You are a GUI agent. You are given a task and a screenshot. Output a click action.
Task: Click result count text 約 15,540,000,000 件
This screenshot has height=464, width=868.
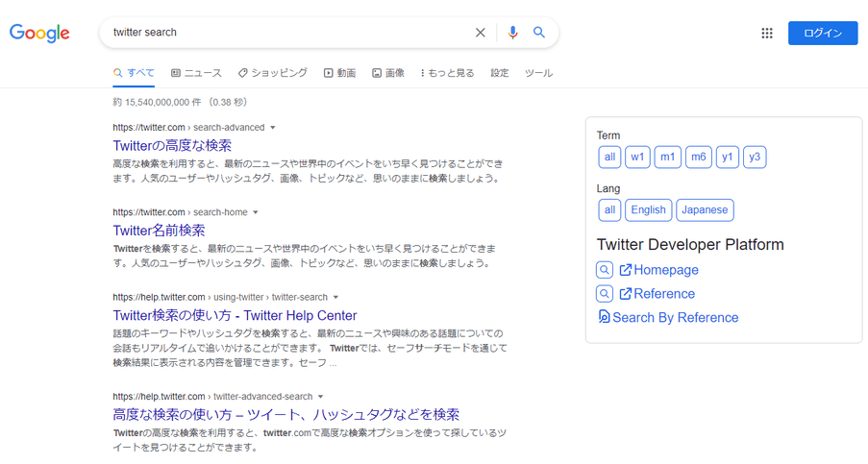tap(158, 103)
